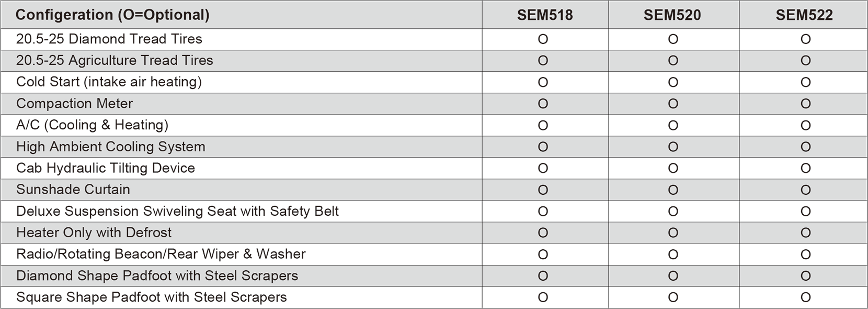Click the SEM520 column header

tap(672, 15)
